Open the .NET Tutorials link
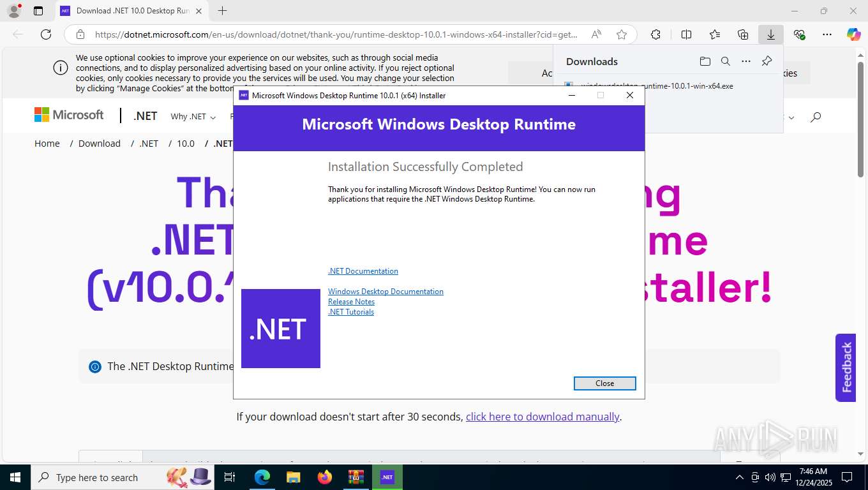This screenshot has width=868, height=490. [x=350, y=312]
